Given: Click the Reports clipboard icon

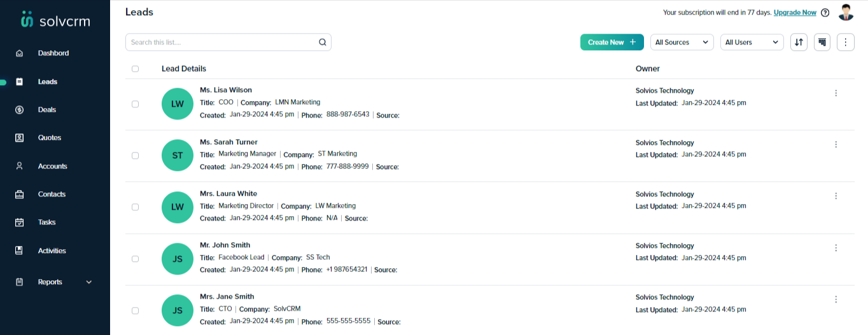Looking at the screenshot, I should [19, 282].
